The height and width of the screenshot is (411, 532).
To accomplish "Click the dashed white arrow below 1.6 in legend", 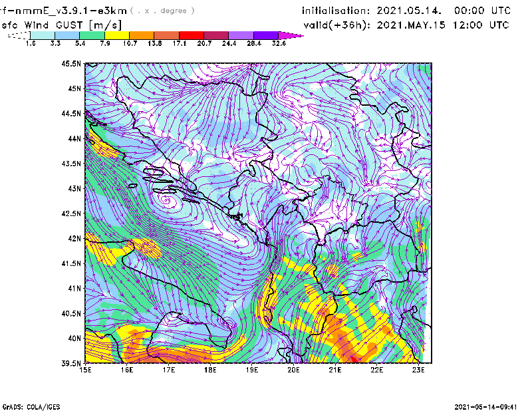I will coord(19,35).
